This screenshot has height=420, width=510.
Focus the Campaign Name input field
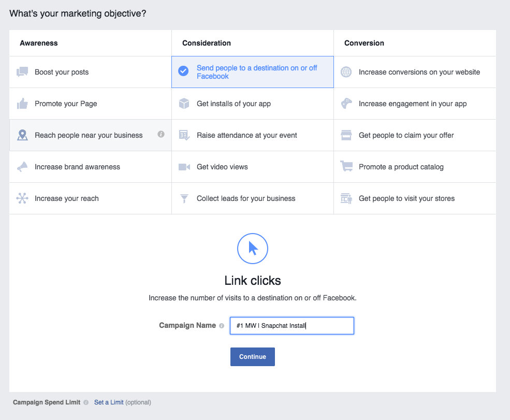pyautogui.click(x=292, y=326)
